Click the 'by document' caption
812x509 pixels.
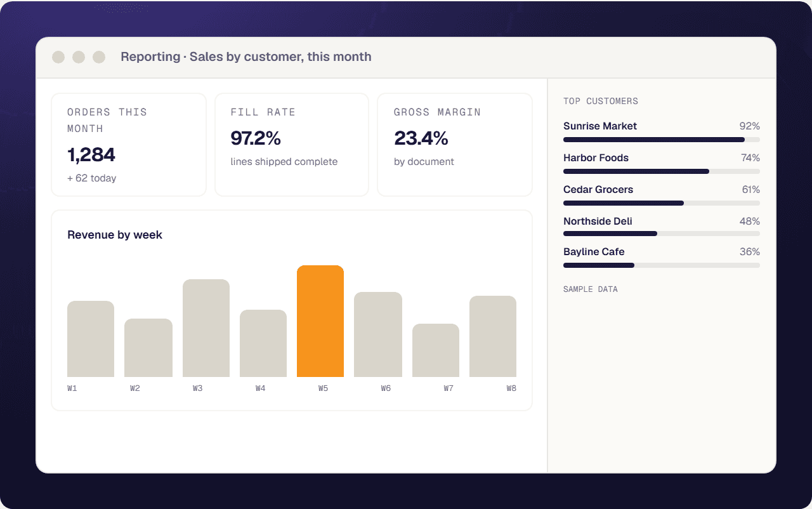click(424, 162)
